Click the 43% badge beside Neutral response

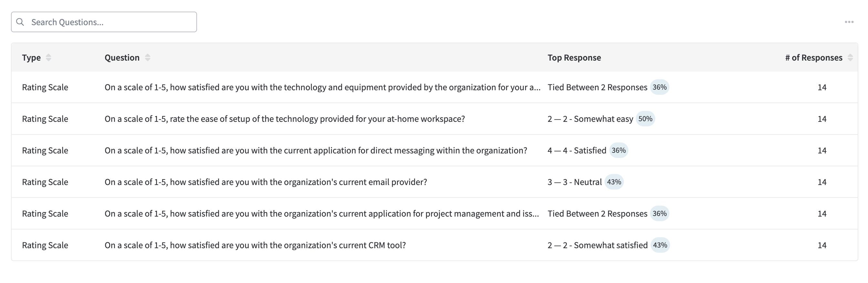pos(614,182)
